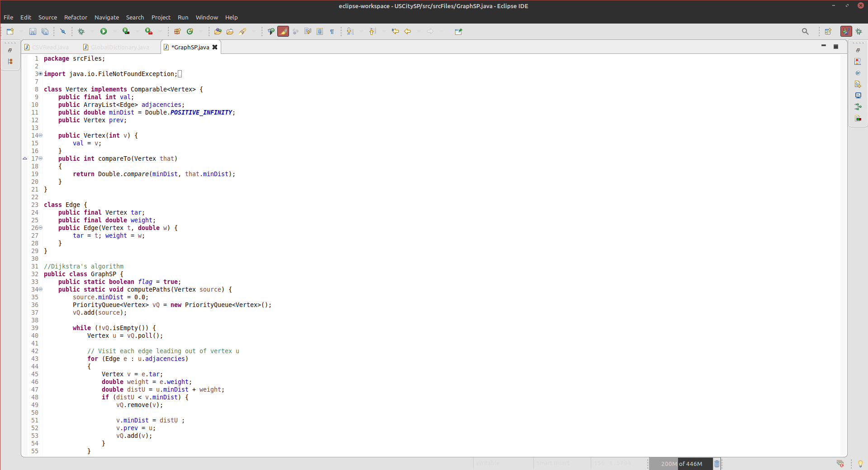Collapse Vertex constructor at line 14
Viewport: 868px width, 470px height.
(x=40, y=135)
